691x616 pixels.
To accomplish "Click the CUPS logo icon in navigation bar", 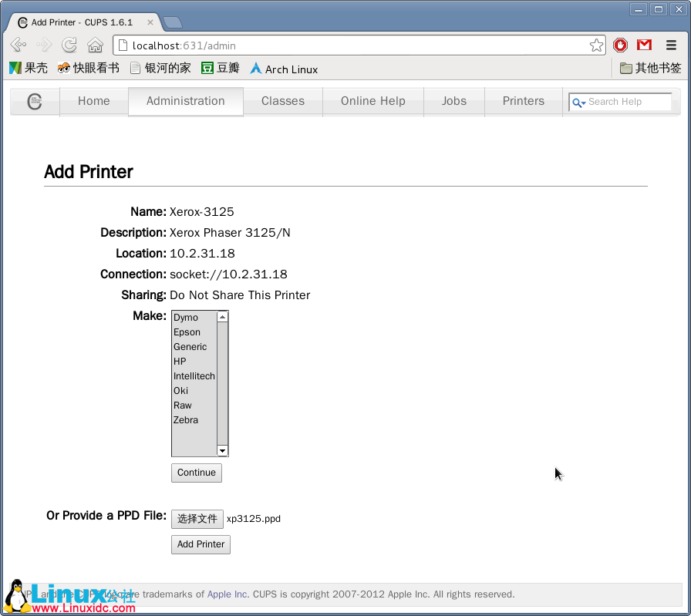I will [35, 102].
